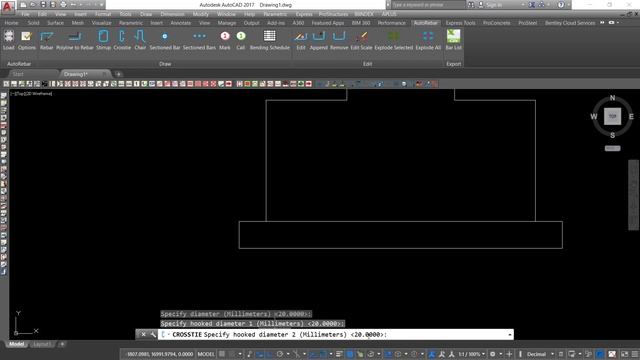Pick the Sectioned Bar tool
Screen dimensions: 640x360
pyautogui.click(x=165, y=40)
